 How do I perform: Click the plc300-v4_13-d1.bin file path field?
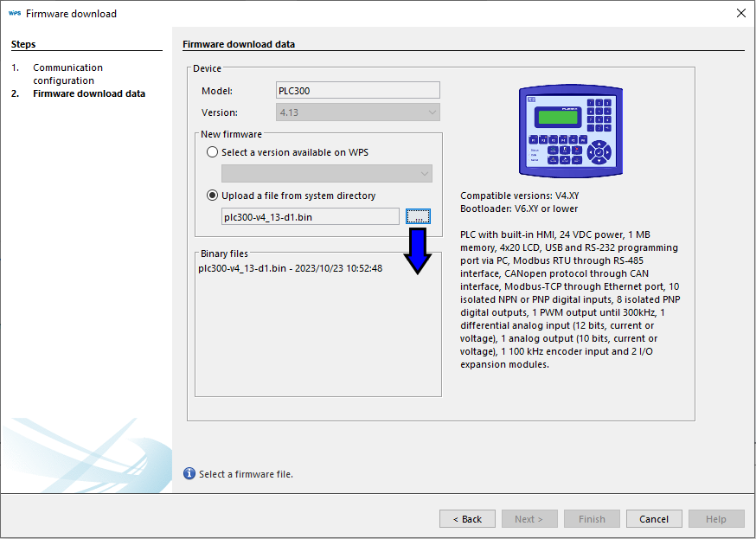pyautogui.click(x=311, y=216)
